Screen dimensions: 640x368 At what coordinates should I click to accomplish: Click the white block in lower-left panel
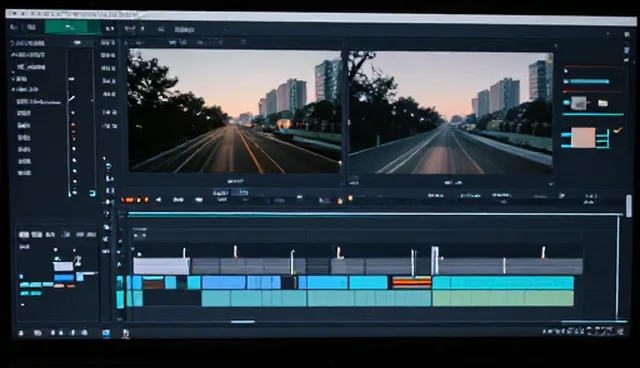[63, 266]
